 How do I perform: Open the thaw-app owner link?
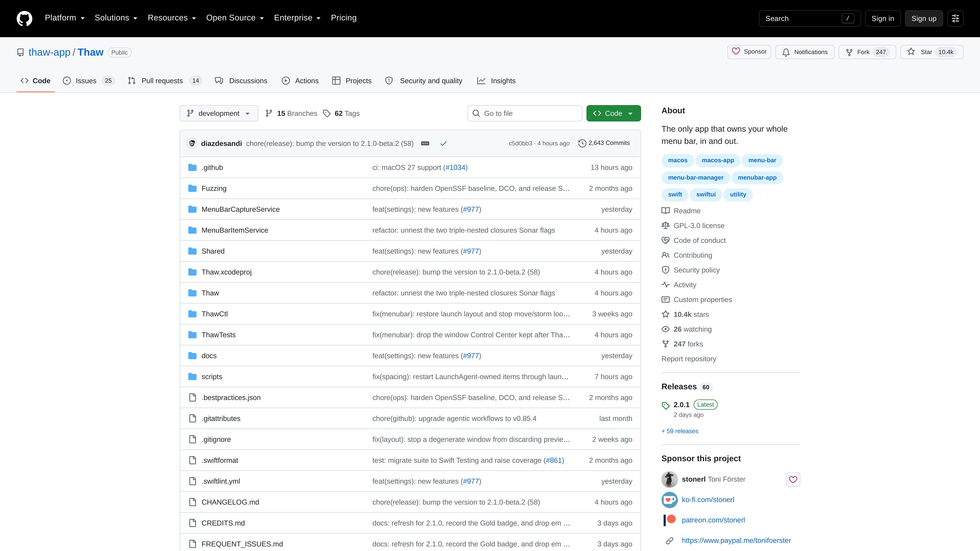[50, 52]
